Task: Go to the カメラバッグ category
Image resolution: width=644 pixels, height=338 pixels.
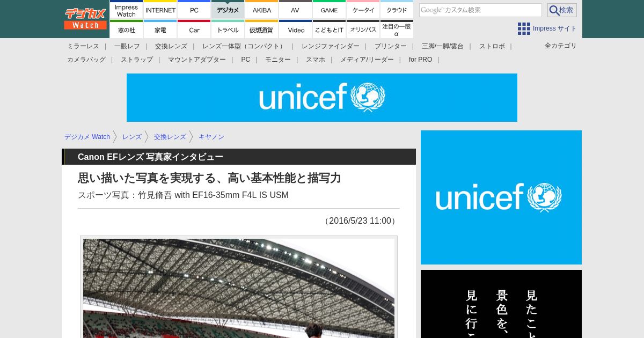Action: tap(86, 60)
